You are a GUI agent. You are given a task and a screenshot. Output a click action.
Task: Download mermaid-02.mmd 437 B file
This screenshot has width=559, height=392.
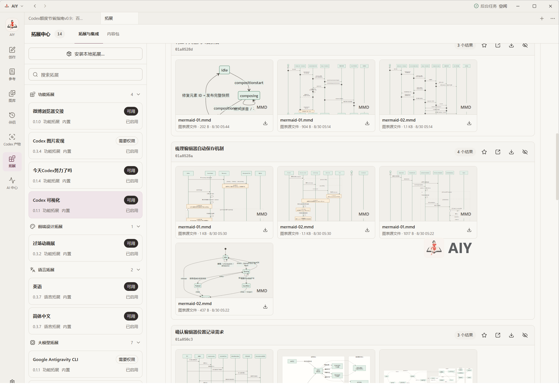(265, 307)
